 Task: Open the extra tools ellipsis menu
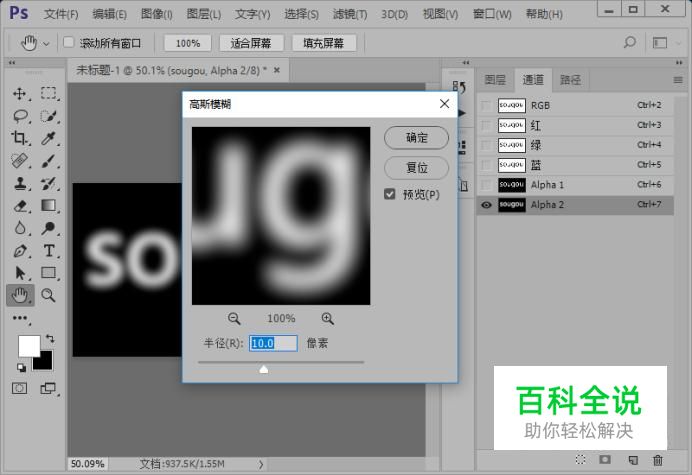(20, 318)
